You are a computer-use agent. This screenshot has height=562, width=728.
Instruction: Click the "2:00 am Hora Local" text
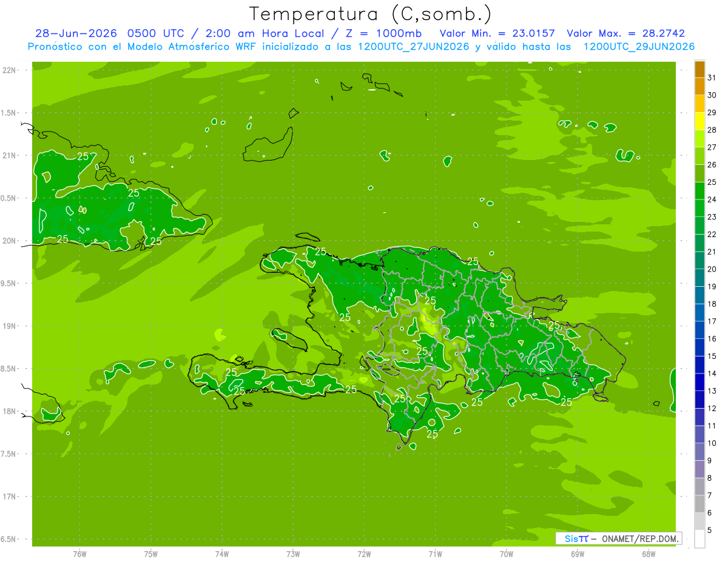[265, 33]
